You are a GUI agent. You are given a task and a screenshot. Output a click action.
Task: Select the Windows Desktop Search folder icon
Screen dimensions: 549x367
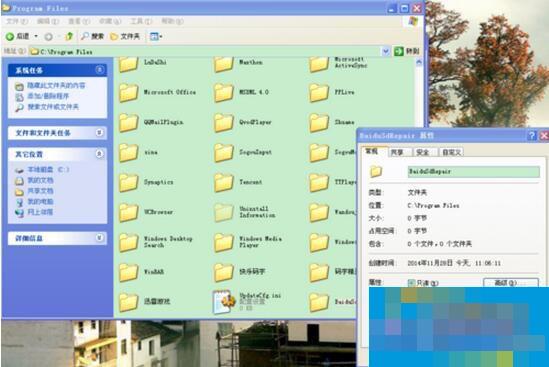pyautogui.click(x=128, y=243)
